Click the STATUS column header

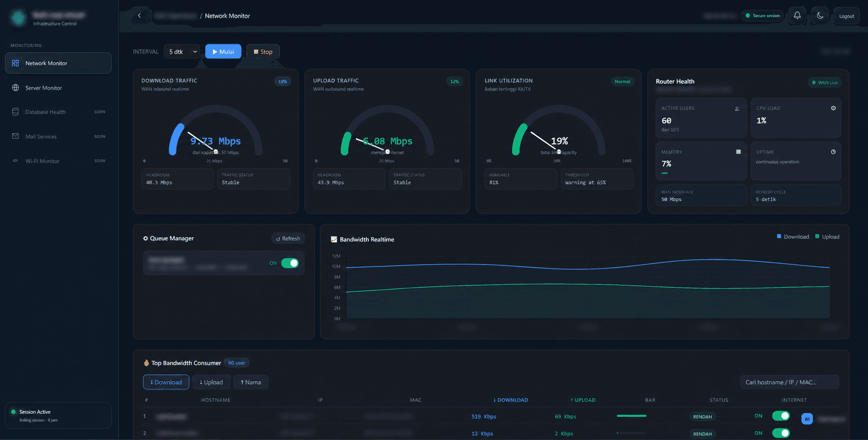coord(719,400)
